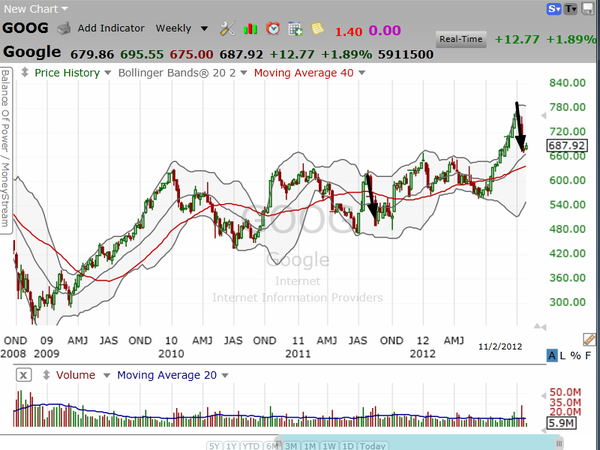The height and width of the screenshot is (450, 600).
Task: Click the floppy disk save icon
Action: [x=588, y=8]
